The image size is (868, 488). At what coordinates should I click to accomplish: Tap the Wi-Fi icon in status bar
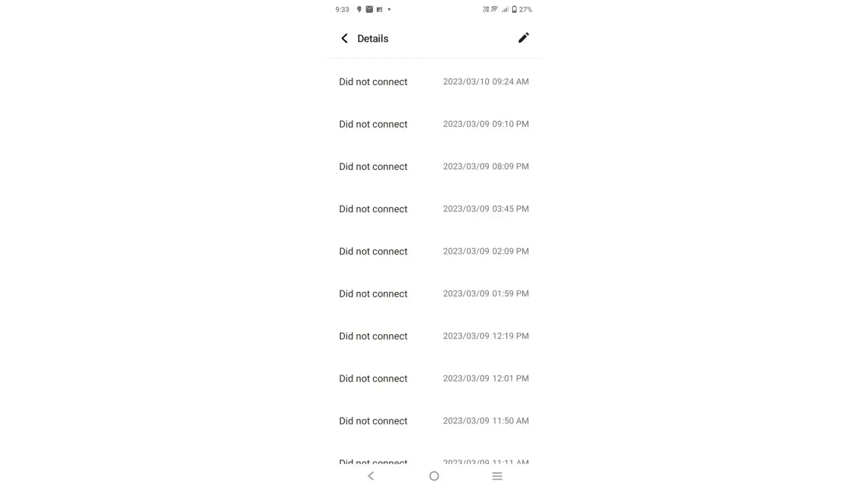495,9
